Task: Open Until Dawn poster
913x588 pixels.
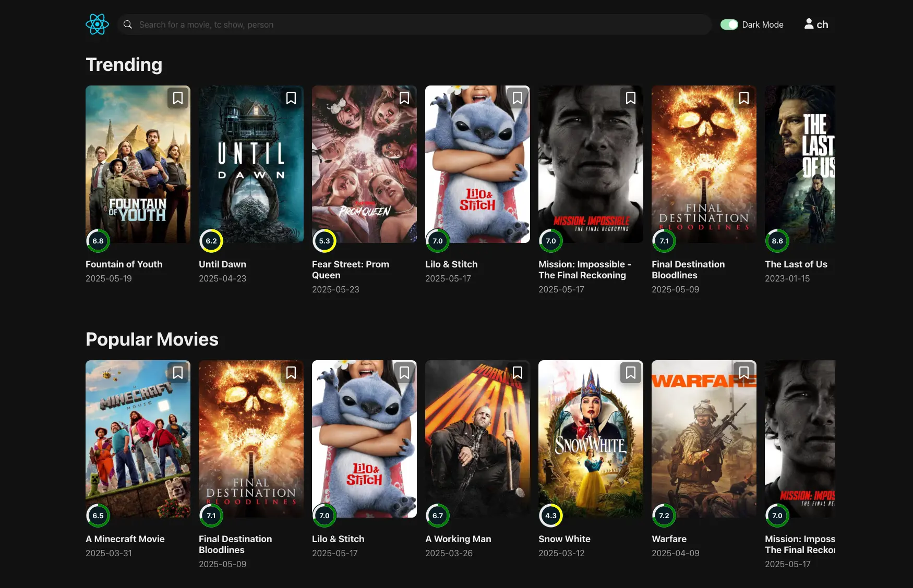Action: [x=251, y=164]
